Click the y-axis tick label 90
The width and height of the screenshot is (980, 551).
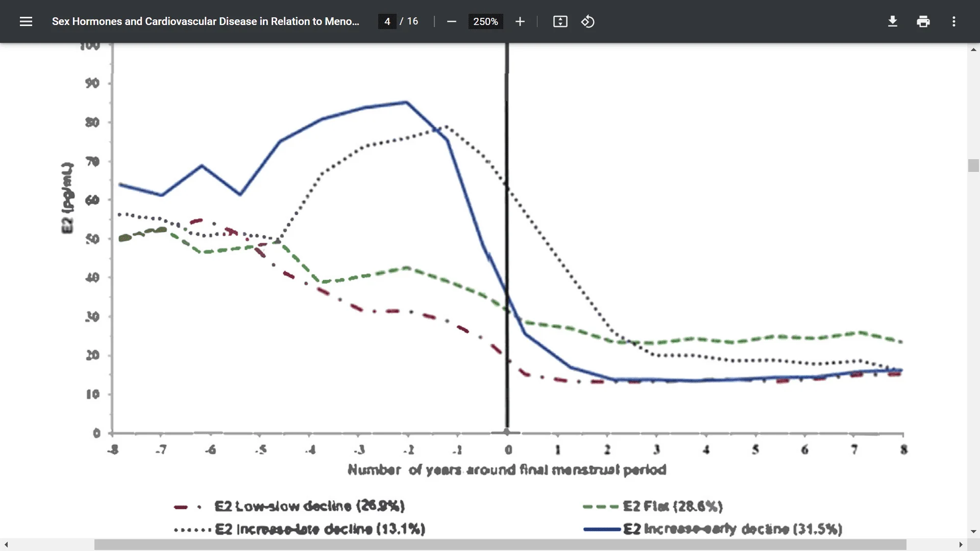(x=92, y=83)
